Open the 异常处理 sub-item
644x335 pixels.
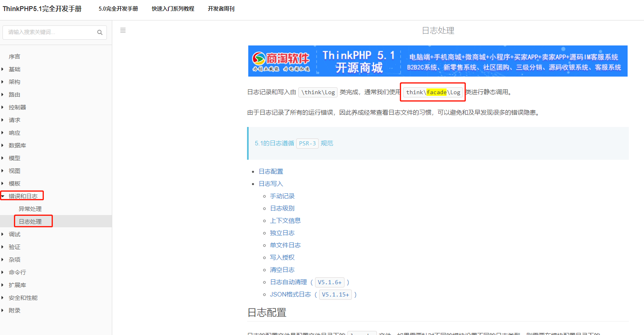[30, 209]
